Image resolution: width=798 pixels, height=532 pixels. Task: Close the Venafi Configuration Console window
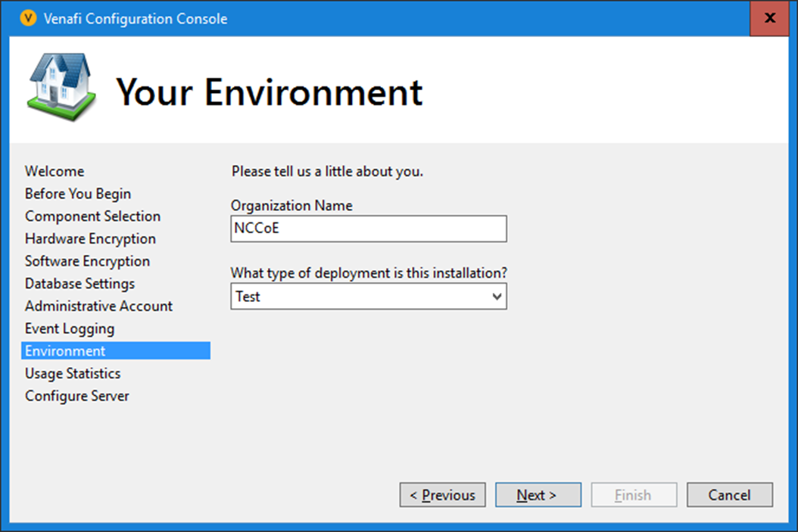coord(769,18)
